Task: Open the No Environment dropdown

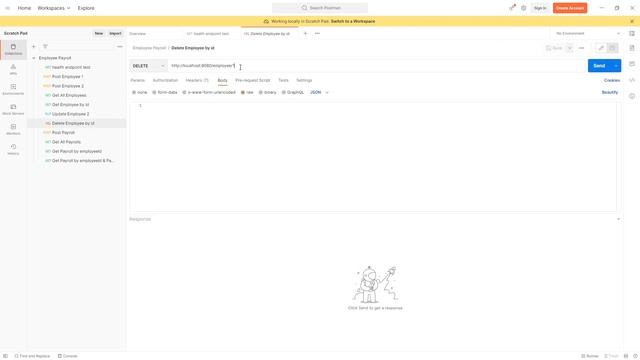Action: click(588, 33)
